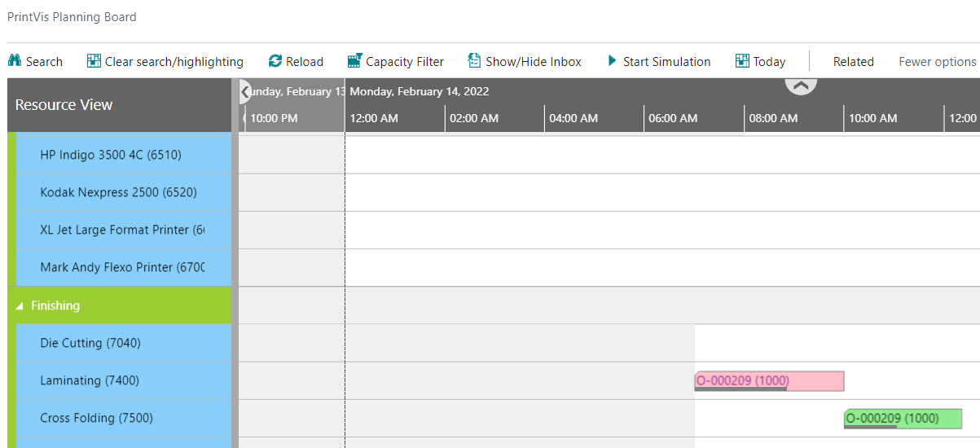Click the Clear search/highlighting icon
980x448 pixels.
94,61
